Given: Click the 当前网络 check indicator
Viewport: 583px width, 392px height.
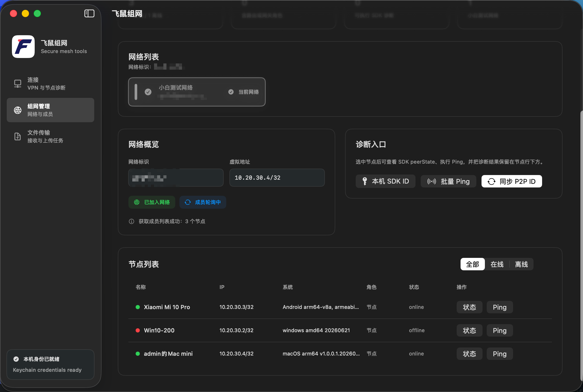Looking at the screenshot, I should click(x=231, y=92).
